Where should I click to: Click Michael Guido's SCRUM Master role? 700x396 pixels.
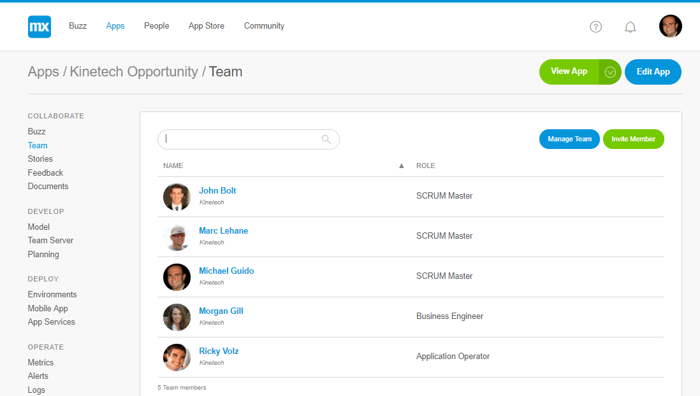tap(444, 276)
